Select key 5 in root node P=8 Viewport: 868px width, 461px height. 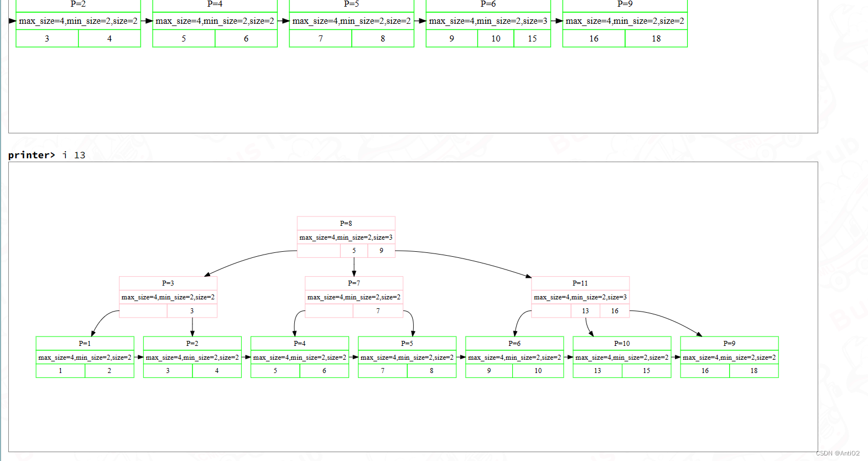pos(354,251)
